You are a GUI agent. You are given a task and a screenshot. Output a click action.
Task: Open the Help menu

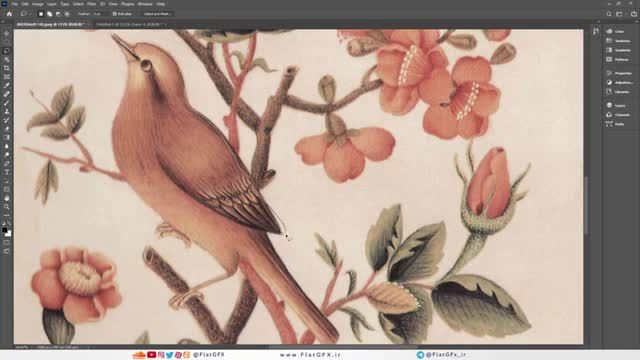(161, 4)
